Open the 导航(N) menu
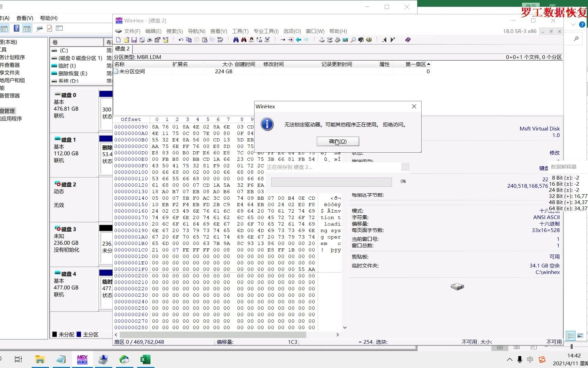The image size is (588, 368). [x=196, y=31]
